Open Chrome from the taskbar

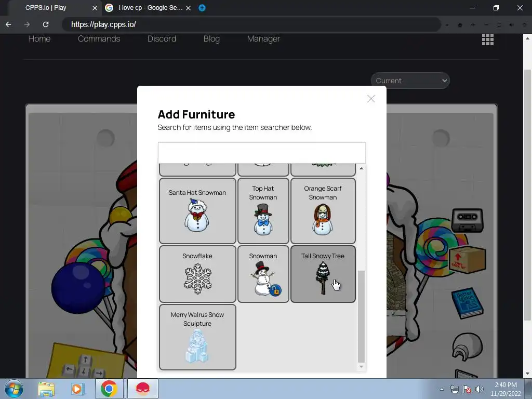point(109,389)
